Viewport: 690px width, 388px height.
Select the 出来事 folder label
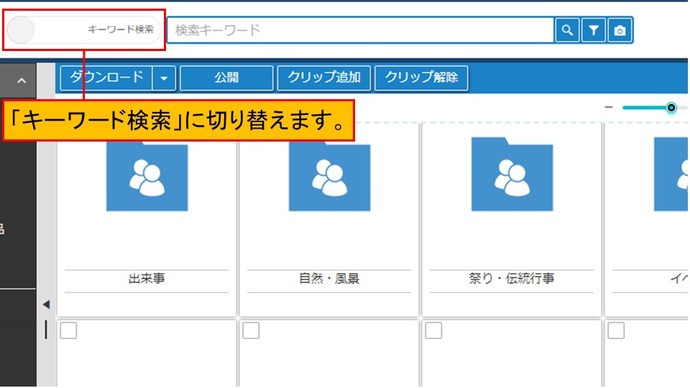click(x=147, y=278)
